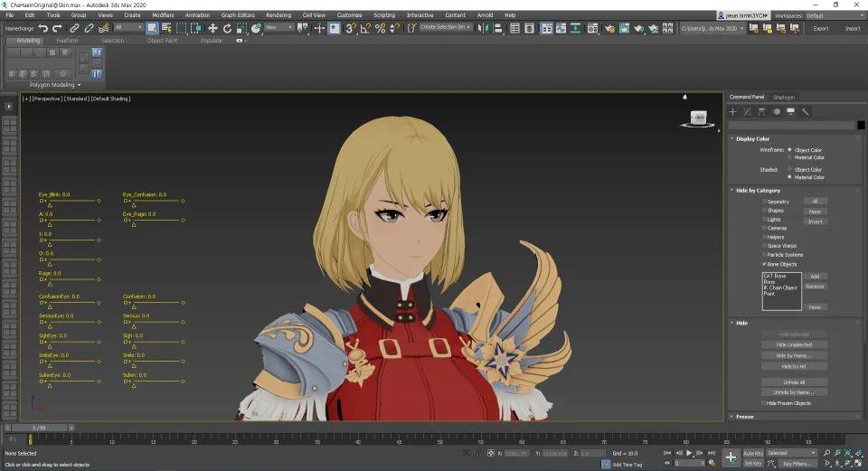Click the Eye_Blink slider track
868x471 pixels.
(x=71, y=201)
